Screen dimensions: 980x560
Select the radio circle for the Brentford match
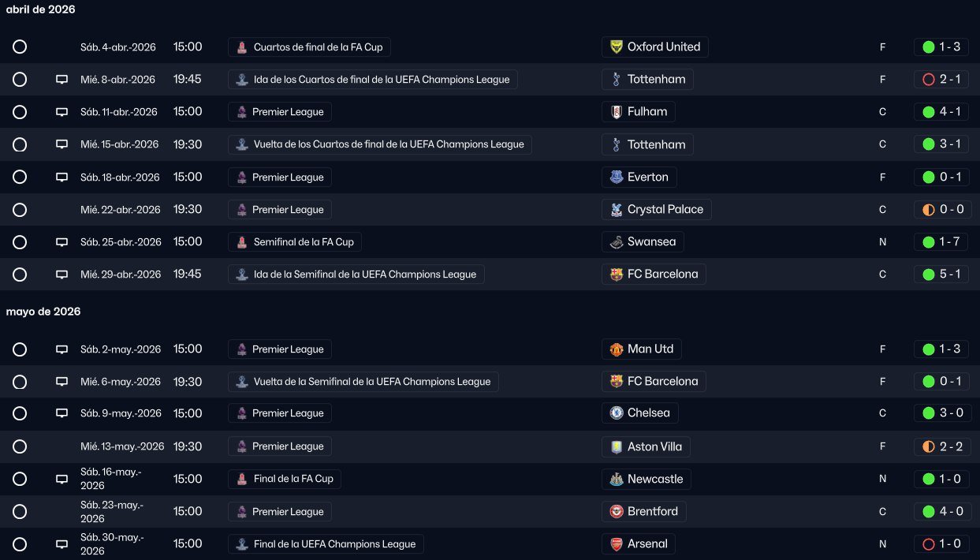[20, 512]
